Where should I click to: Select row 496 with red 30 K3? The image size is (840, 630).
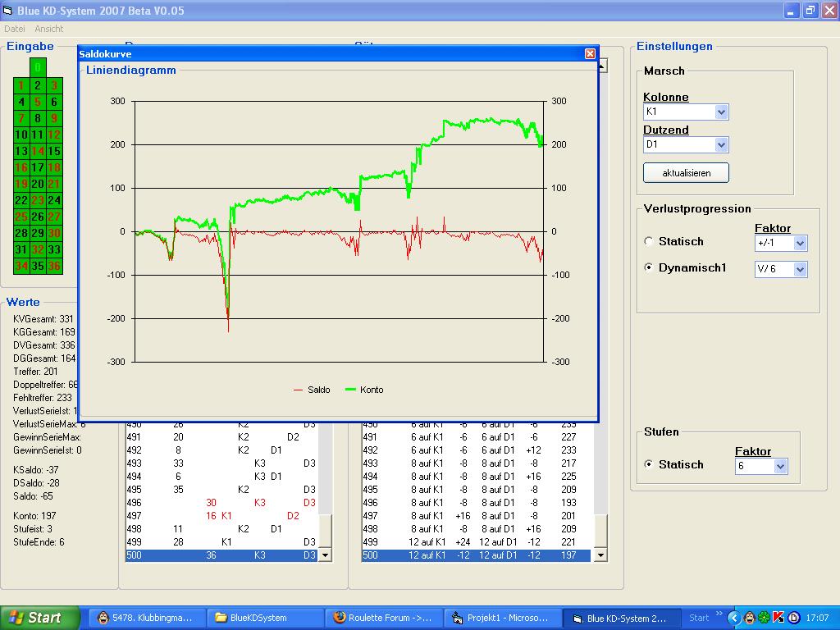pos(221,503)
